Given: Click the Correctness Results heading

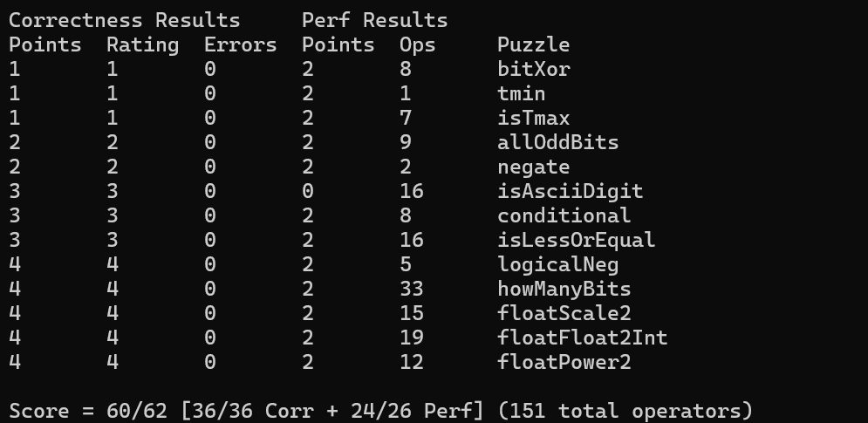Looking at the screenshot, I should click(125, 20).
